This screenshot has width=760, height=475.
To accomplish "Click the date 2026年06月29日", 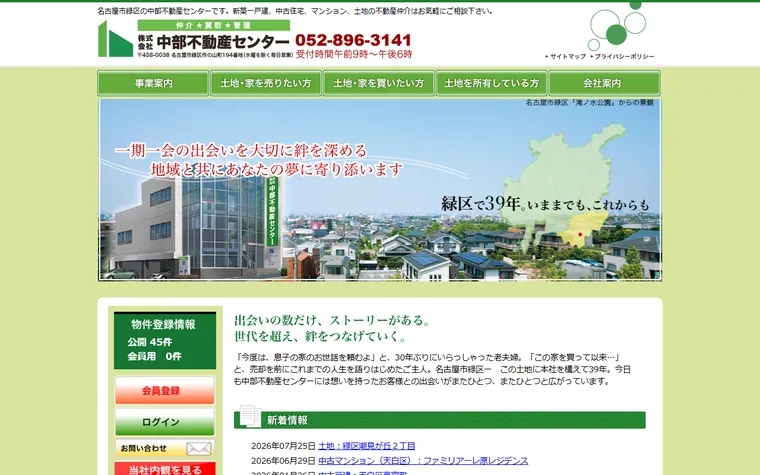I will pos(283,460).
